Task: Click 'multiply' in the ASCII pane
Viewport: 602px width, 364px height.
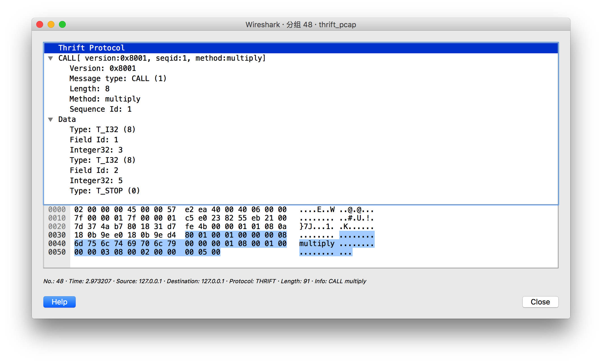Action: (317, 244)
